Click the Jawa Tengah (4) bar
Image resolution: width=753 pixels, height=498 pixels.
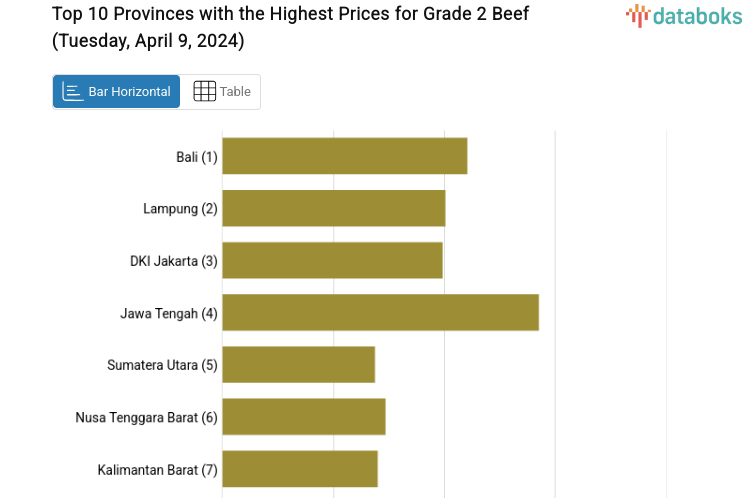(380, 313)
